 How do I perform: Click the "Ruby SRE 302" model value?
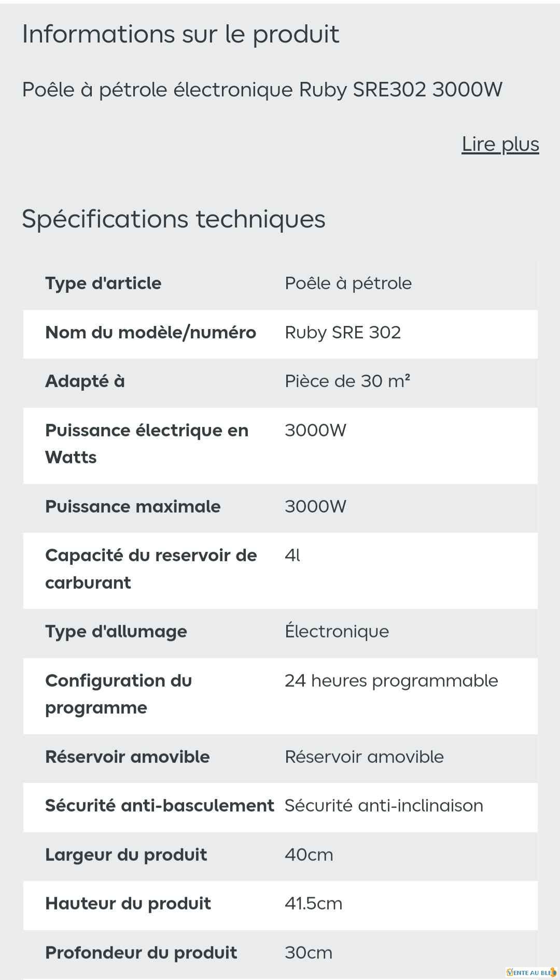(x=343, y=332)
